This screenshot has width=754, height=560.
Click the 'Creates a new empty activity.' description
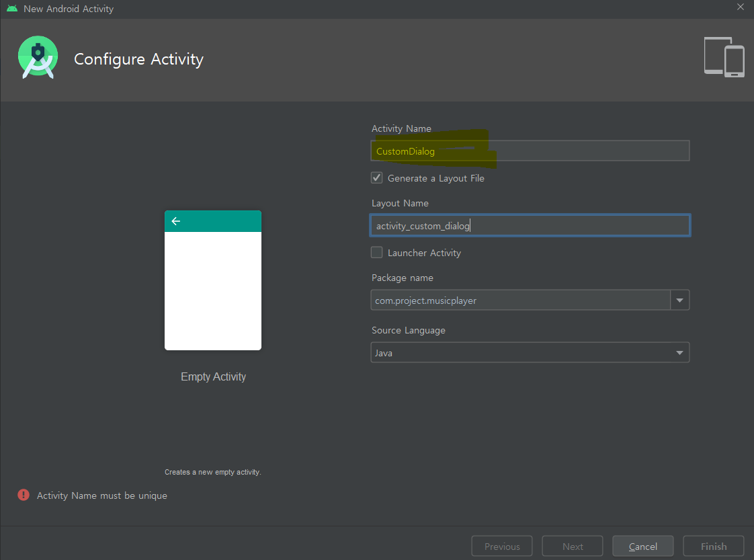coord(213,472)
